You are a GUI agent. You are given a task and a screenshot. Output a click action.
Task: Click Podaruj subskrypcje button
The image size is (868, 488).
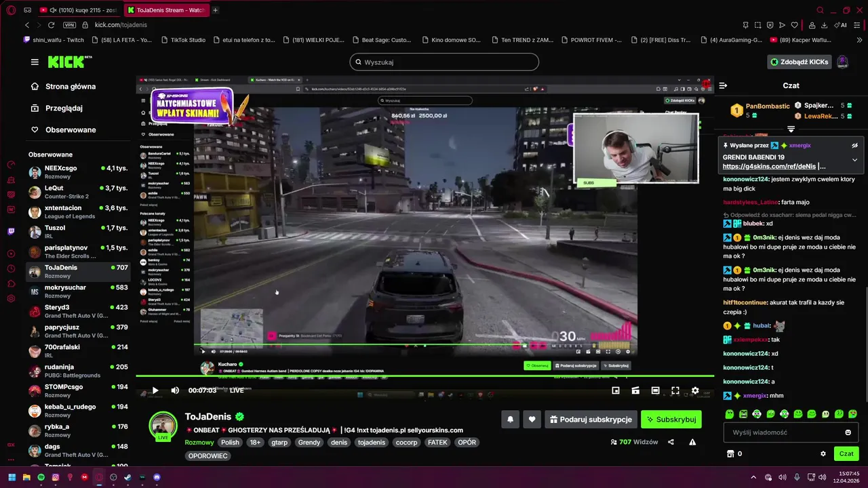point(591,420)
